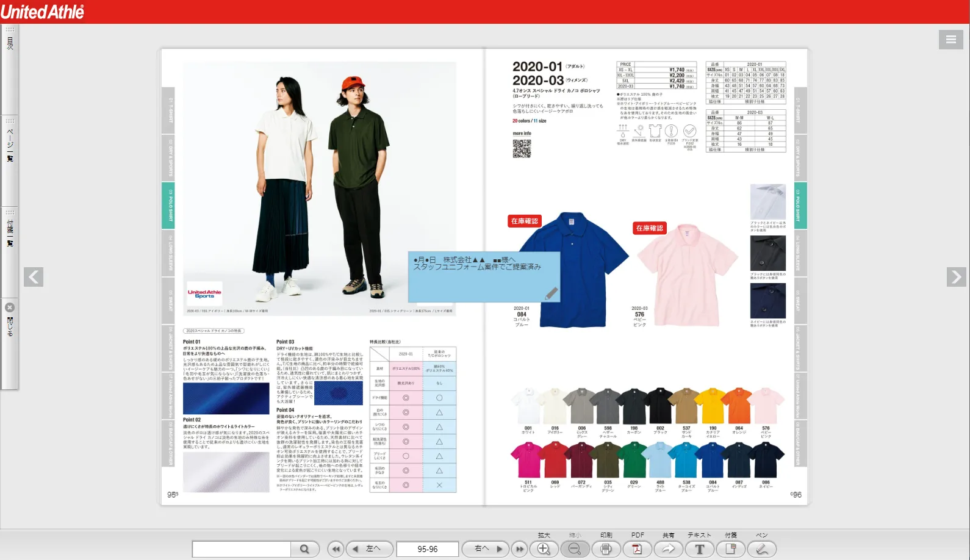Open the 付箋一覧 sticky note list side tab

(10, 251)
